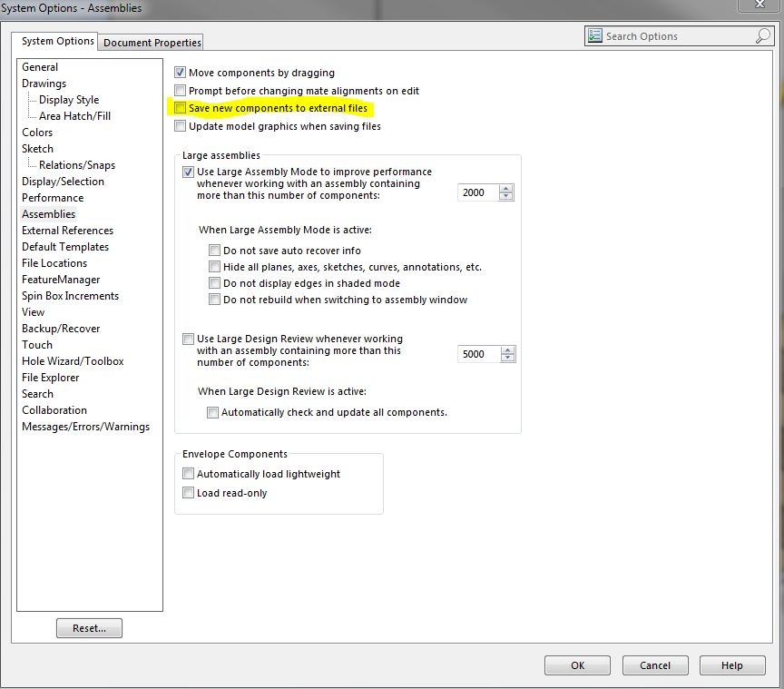
Task: Enable Do not rebuild when switching window
Action: click(214, 300)
